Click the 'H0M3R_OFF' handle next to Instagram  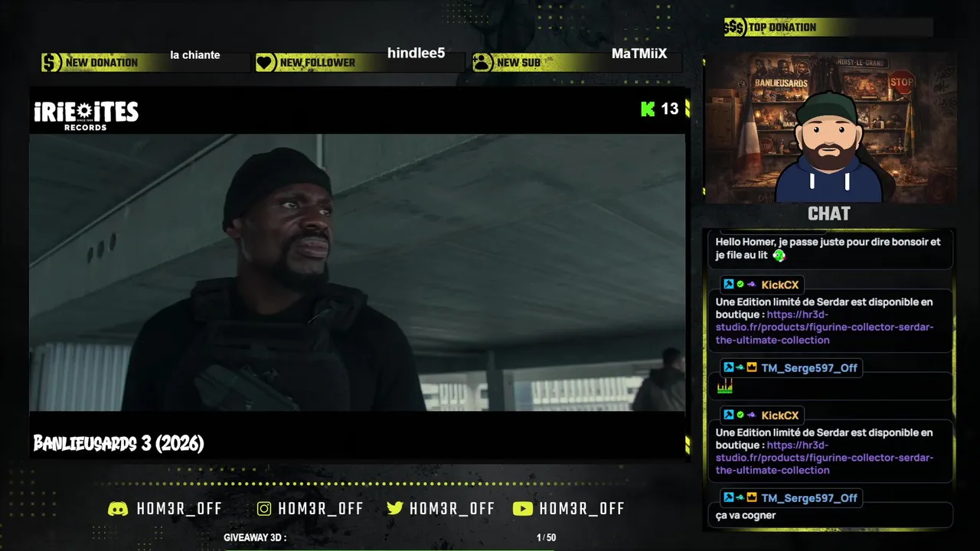click(321, 509)
